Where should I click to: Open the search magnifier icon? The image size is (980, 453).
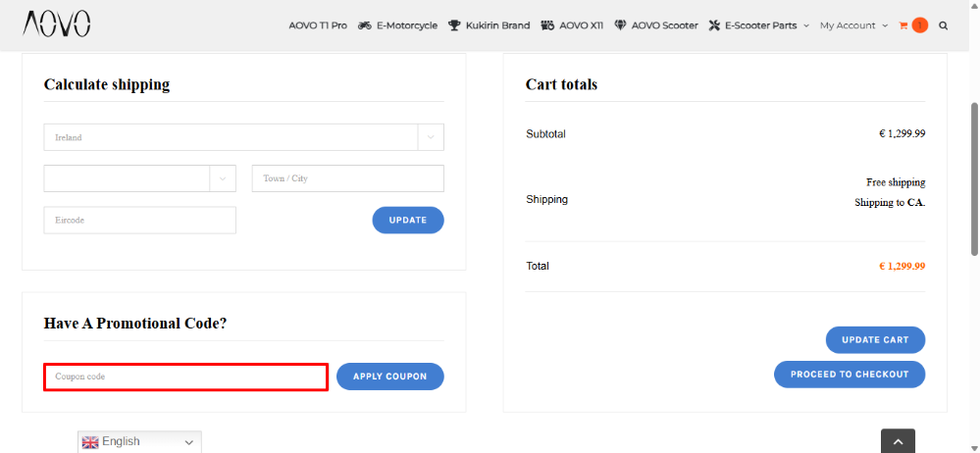[x=943, y=25]
